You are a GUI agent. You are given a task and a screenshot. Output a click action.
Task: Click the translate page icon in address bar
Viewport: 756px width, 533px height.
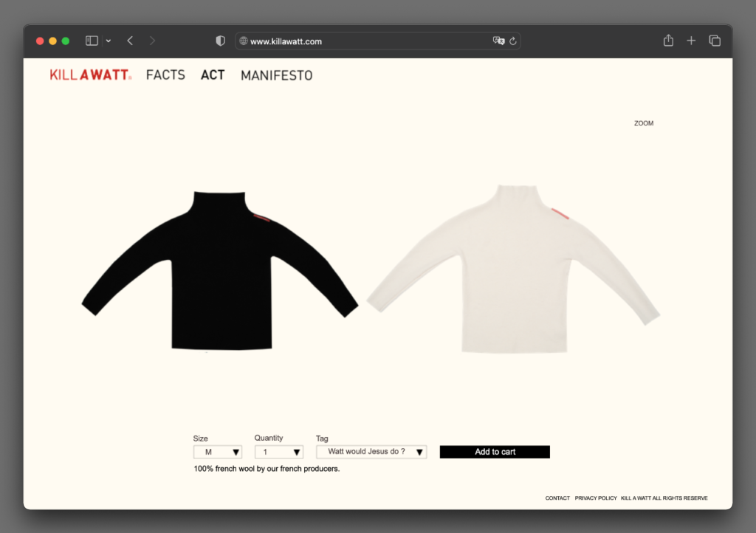pos(498,41)
